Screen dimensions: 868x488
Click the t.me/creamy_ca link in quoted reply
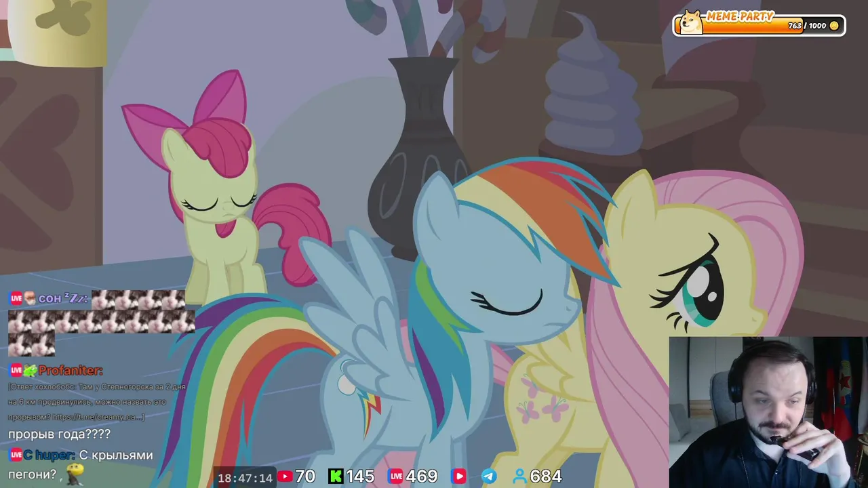98,418
